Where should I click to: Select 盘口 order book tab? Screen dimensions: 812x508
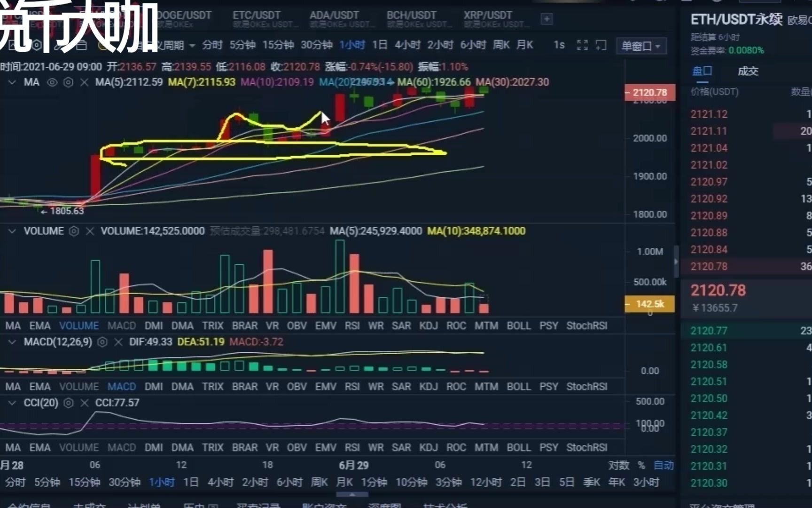coord(702,71)
